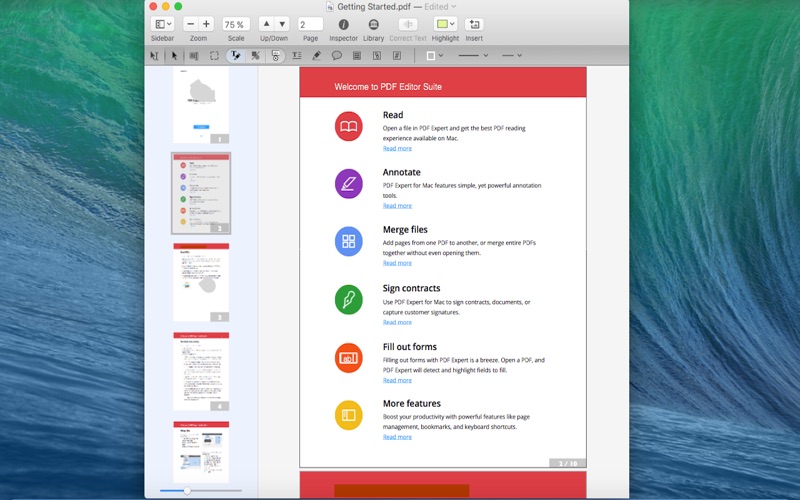The height and width of the screenshot is (500, 800).
Task: Click the Fill out forms heading
Action: pyautogui.click(x=410, y=347)
